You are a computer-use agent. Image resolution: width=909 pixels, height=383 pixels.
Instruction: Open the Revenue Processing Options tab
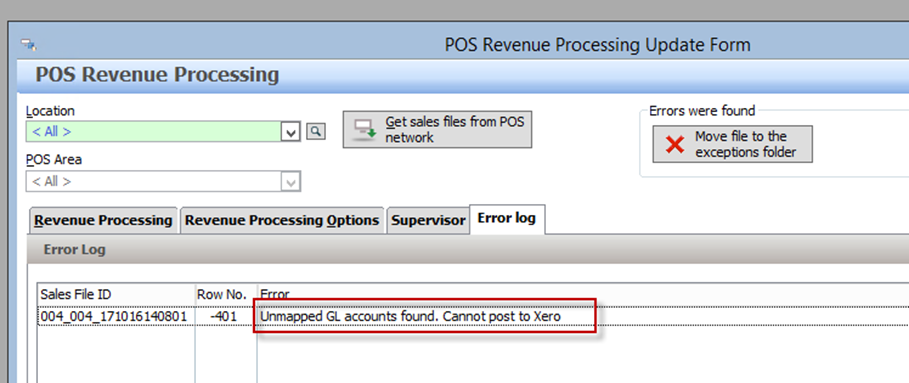pos(282,220)
